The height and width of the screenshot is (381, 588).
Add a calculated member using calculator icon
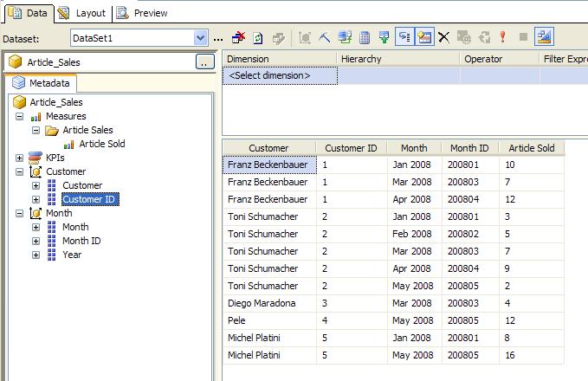click(365, 37)
